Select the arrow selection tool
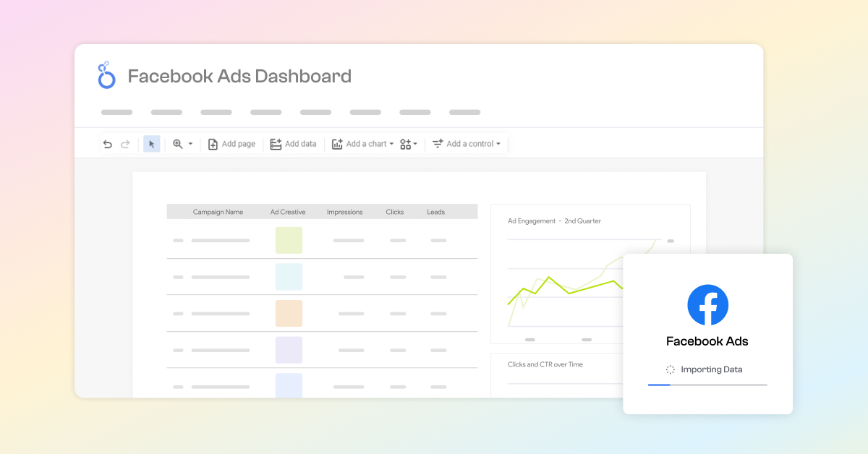Viewport: 868px width, 454px height. [x=151, y=144]
